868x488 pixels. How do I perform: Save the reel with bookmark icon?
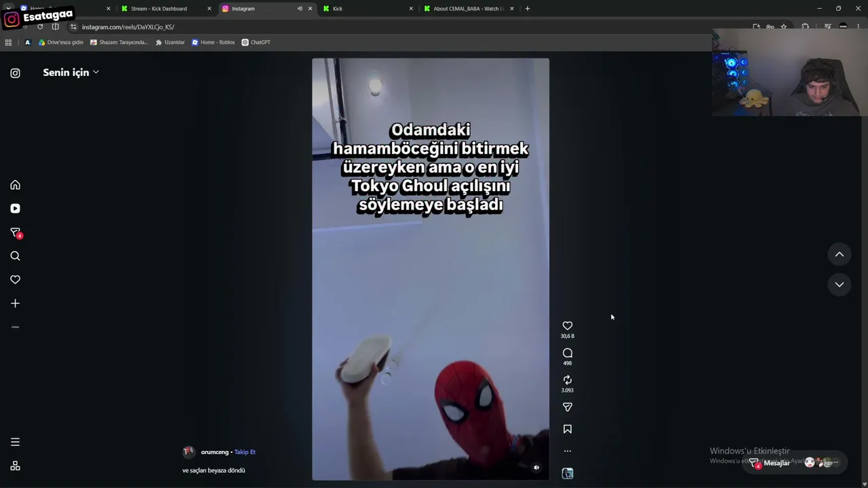568,429
